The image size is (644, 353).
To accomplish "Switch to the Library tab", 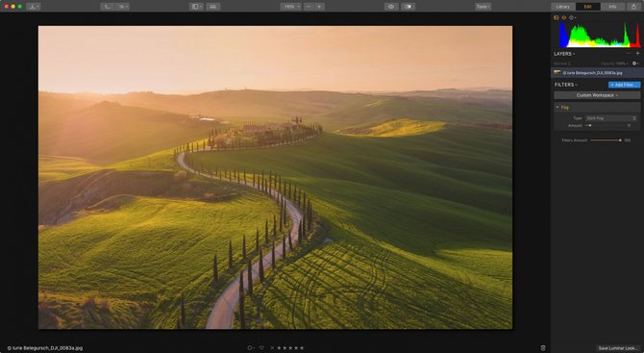I will (562, 7).
